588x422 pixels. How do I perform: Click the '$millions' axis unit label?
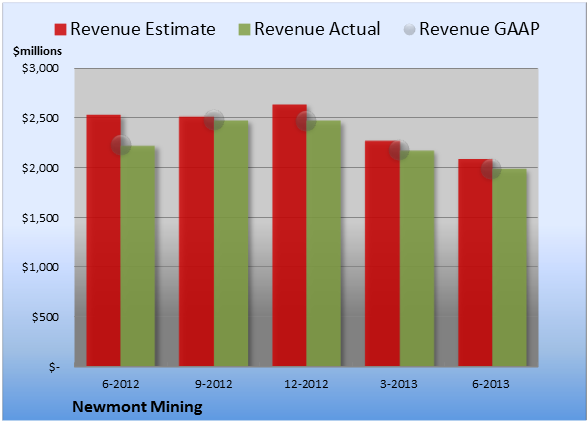(37, 51)
